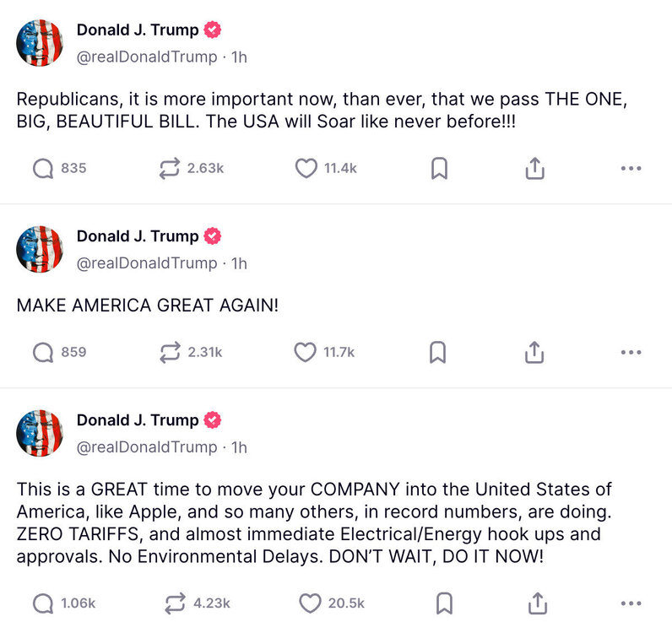The image size is (672, 633).
Task: Open the profile name link on the first post
Action: pyautogui.click(x=138, y=30)
